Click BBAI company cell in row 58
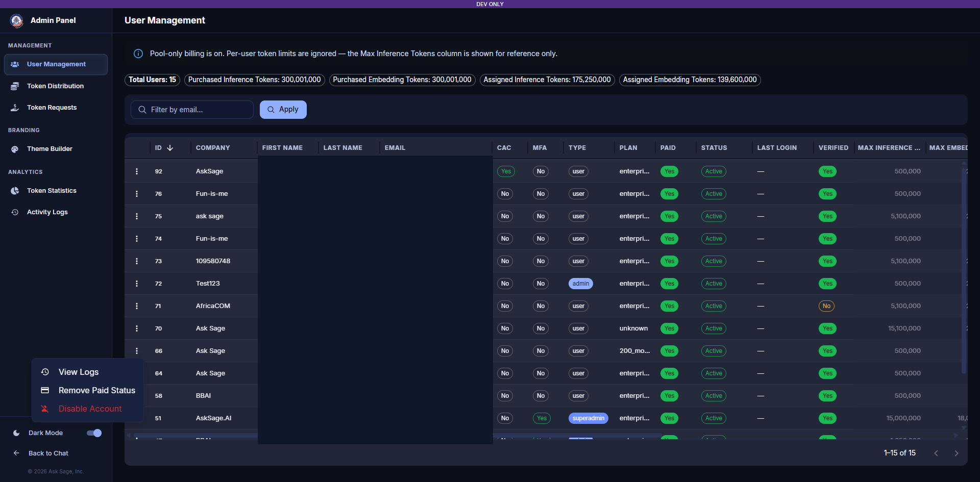Image resolution: width=980 pixels, height=482 pixels. tap(203, 396)
